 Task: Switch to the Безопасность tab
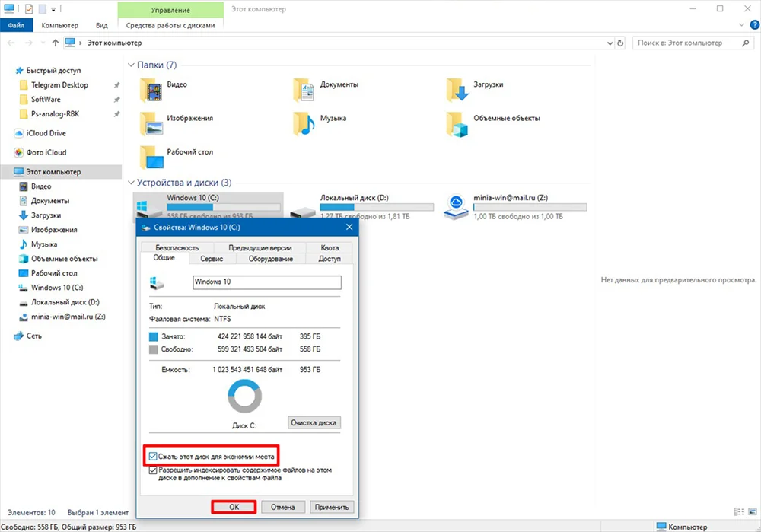click(x=177, y=247)
